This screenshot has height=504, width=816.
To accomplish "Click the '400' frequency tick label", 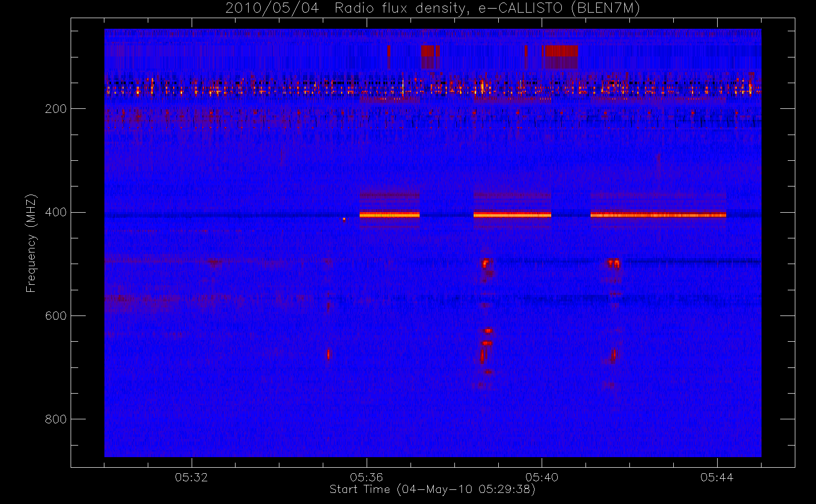I will pyautogui.click(x=55, y=212).
